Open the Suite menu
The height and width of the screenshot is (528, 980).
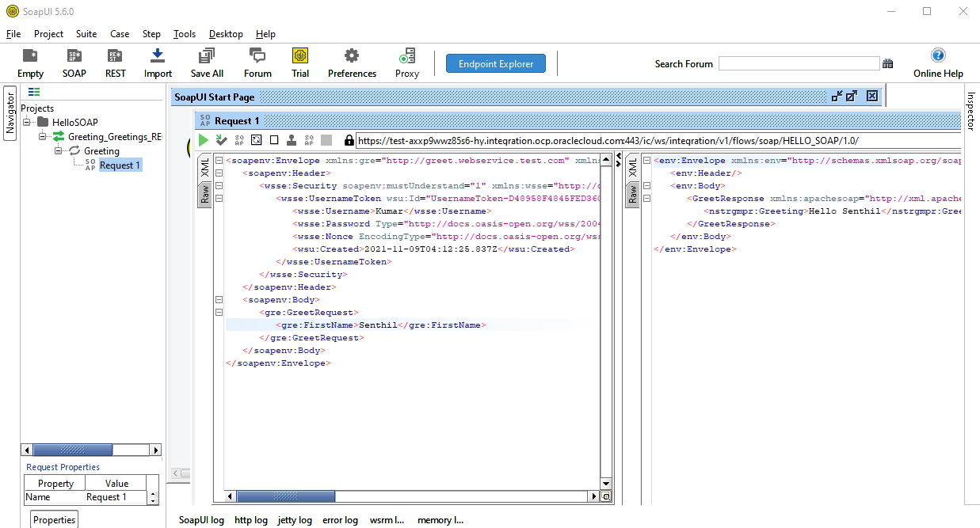click(86, 34)
